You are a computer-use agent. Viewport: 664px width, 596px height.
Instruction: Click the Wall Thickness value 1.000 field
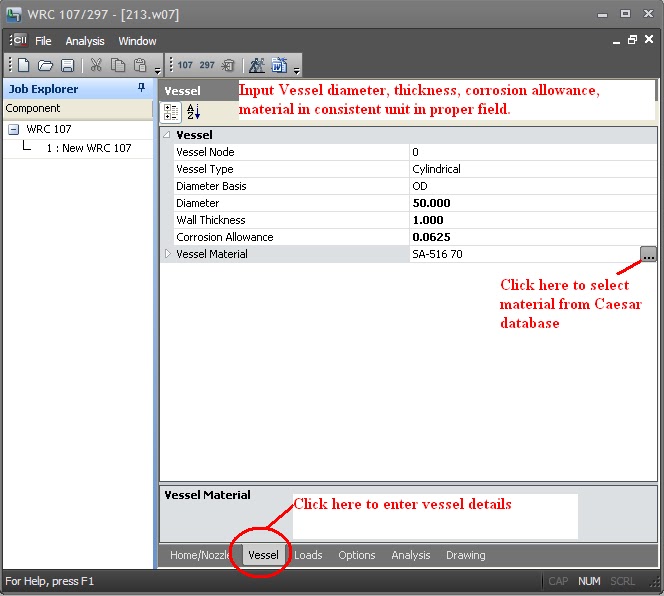(x=533, y=220)
